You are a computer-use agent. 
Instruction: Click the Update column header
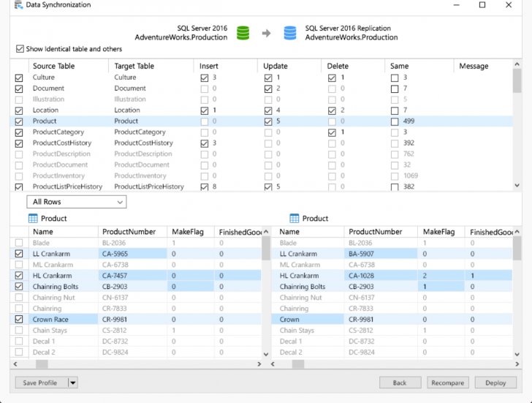[289, 66]
